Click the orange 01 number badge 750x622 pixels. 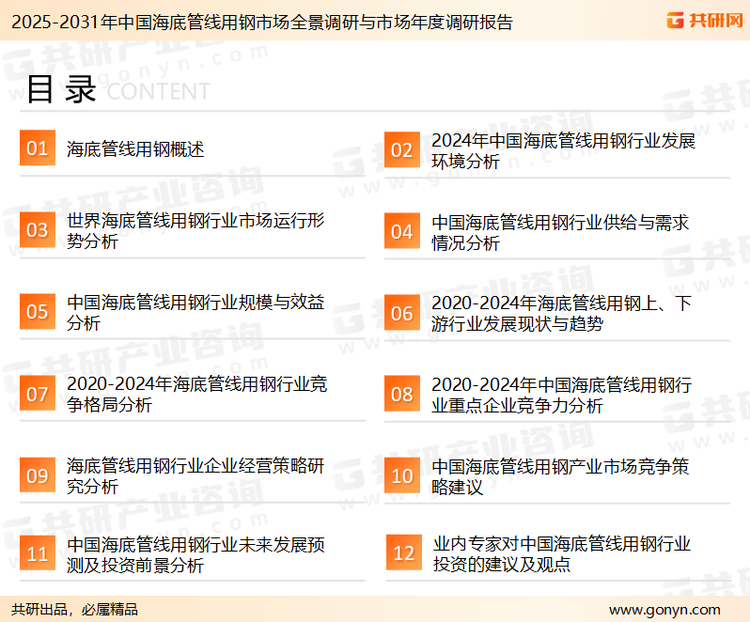coord(37,149)
